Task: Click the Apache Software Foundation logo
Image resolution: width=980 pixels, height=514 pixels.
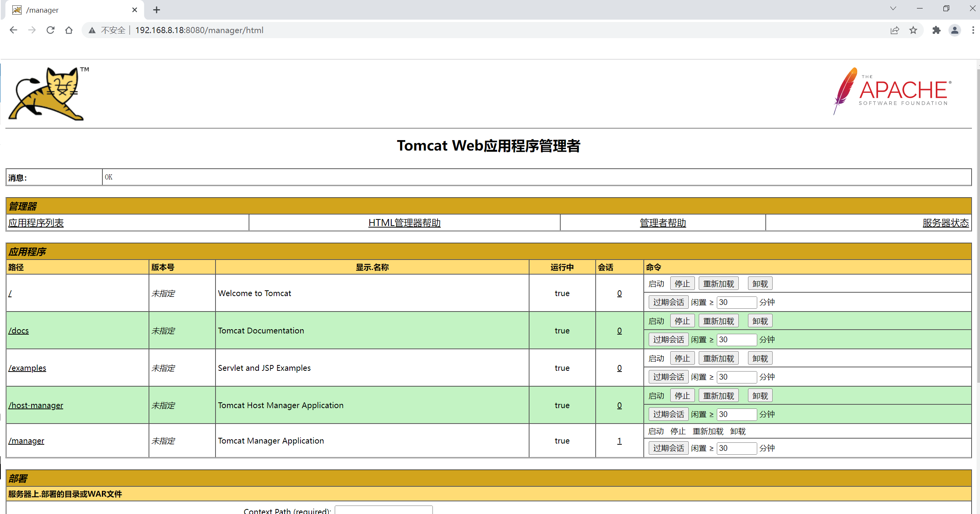Action: pos(892,91)
